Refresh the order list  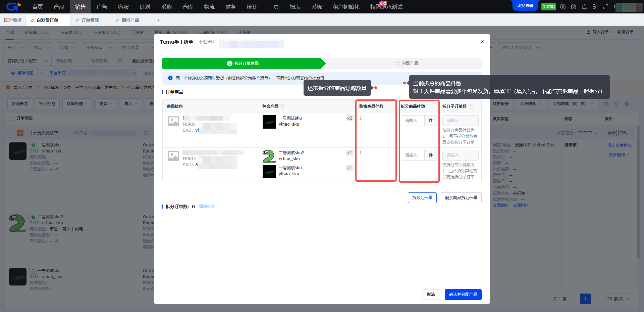pyautogui.click(x=616, y=104)
